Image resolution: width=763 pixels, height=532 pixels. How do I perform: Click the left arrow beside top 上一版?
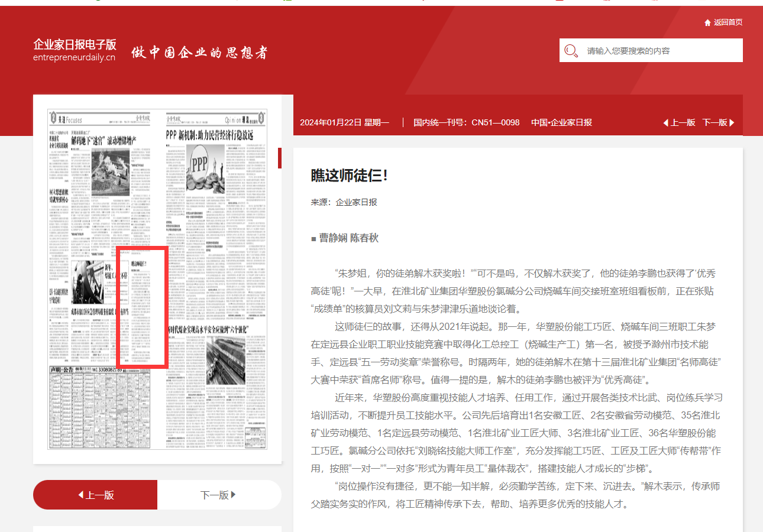(x=665, y=122)
